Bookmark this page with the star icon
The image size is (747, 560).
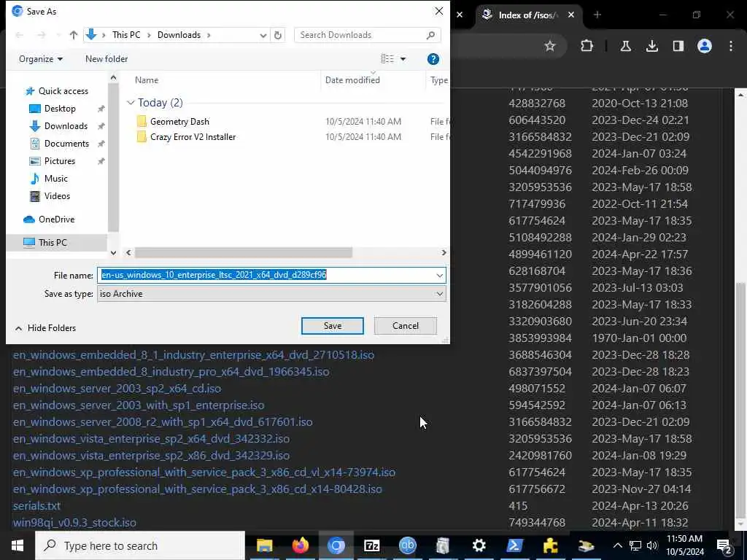550,46
